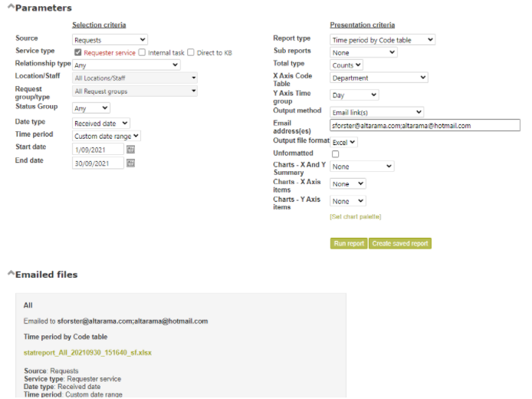The height and width of the screenshot is (399, 532).
Task: Download the statreport_All_20210930_151640_sf.xlsx file link
Action: pos(87,352)
